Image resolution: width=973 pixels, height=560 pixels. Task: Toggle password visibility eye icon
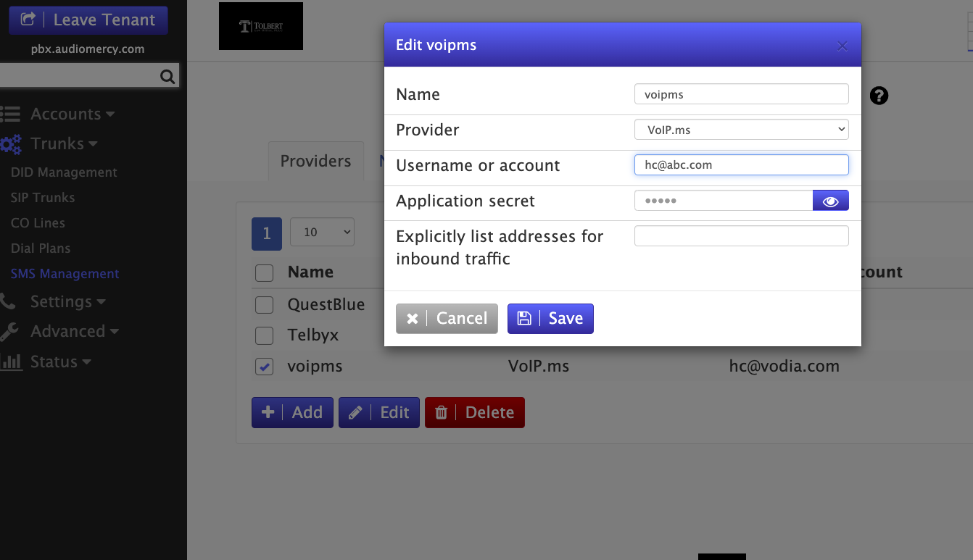click(x=831, y=201)
